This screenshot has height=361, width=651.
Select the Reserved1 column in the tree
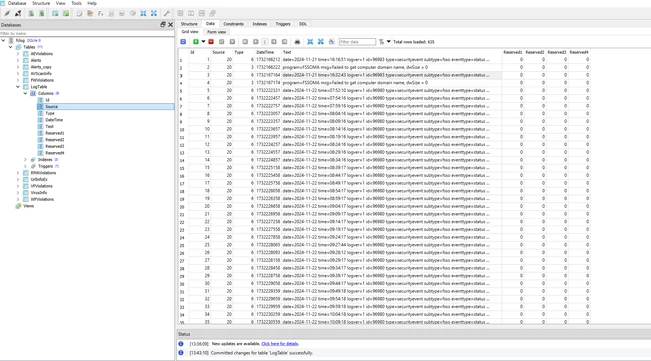click(x=55, y=133)
